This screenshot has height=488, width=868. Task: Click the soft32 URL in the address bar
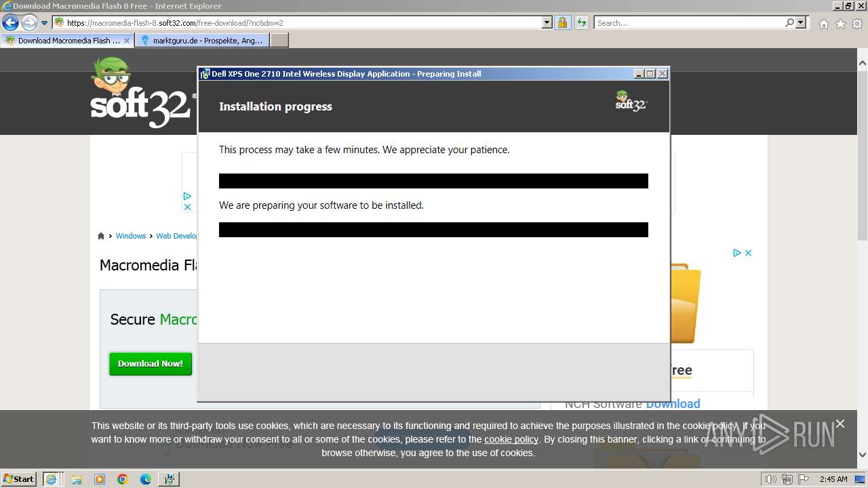click(x=175, y=23)
